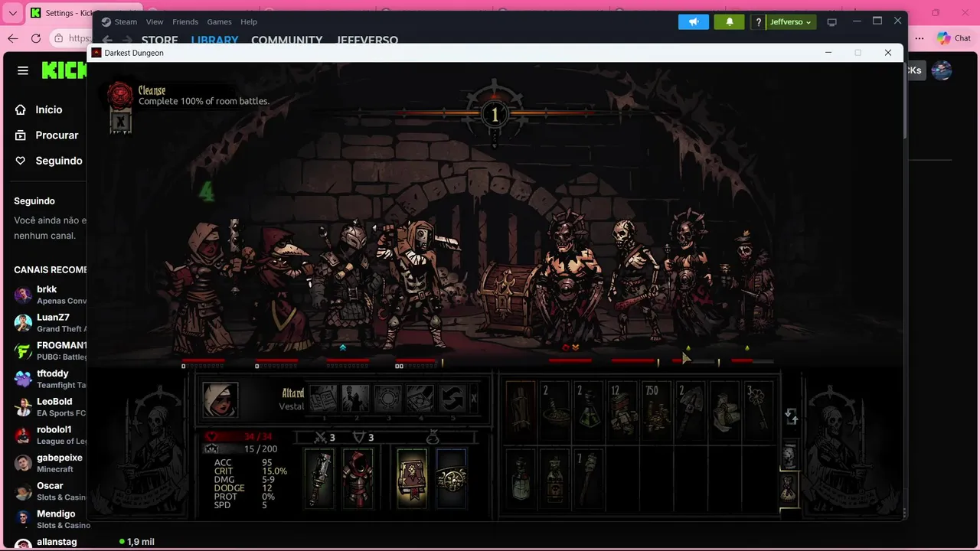Click the pass turn X beside skills

point(474,399)
